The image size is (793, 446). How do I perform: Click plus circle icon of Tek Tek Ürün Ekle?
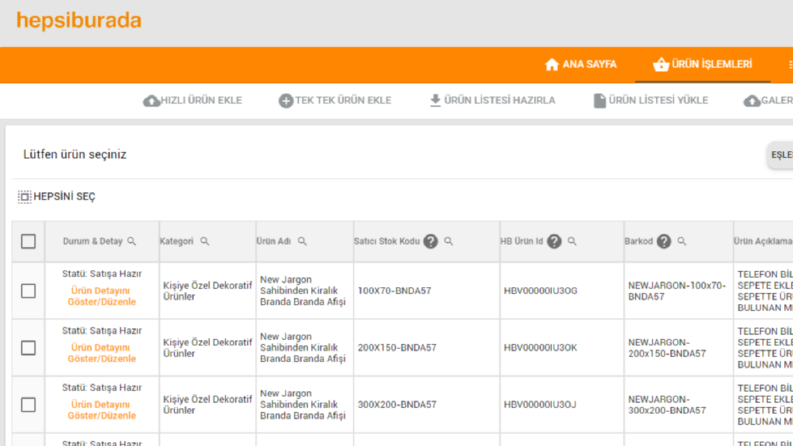click(286, 101)
